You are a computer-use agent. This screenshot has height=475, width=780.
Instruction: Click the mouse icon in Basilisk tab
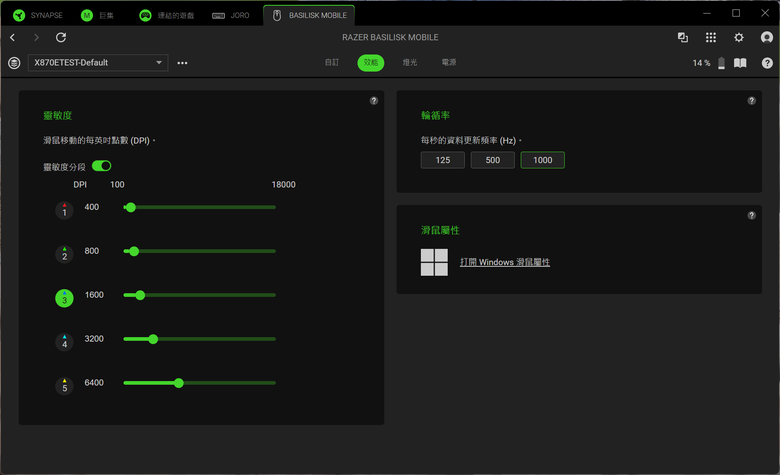pyautogui.click(x=277, y=15)
